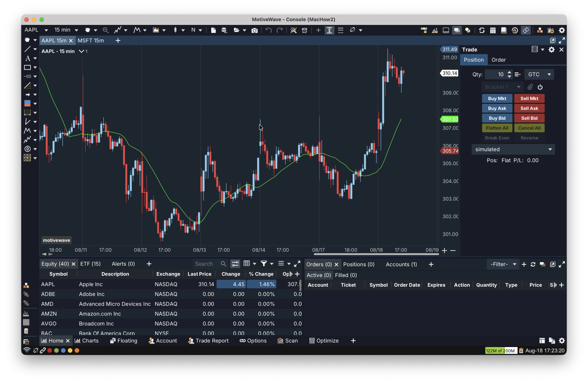
Task: Click the save chart icon
Action: coord(224,30)
